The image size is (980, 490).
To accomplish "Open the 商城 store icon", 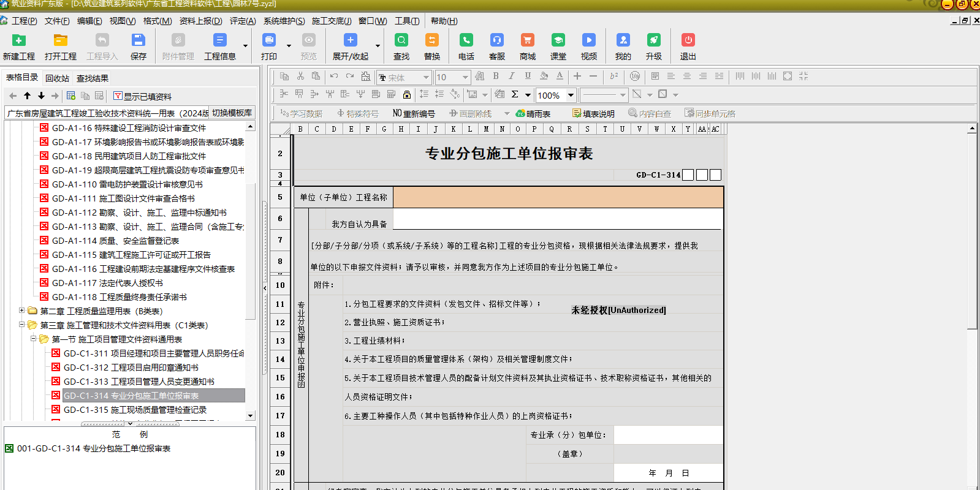I will (x=527, y=40).
